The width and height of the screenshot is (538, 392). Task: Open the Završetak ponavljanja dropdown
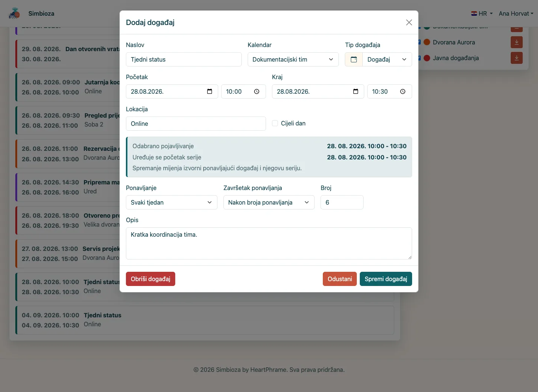pyautogui.click(x=269, y=202)
